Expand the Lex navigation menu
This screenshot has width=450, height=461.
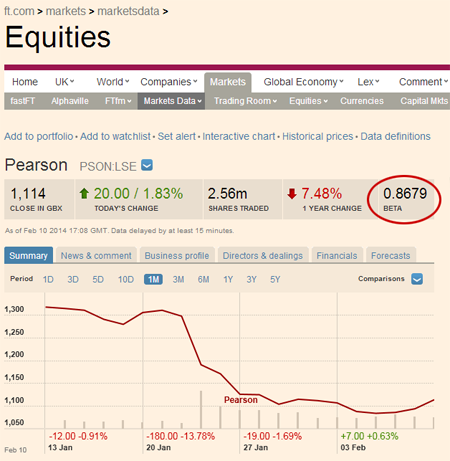pos(368,82)
